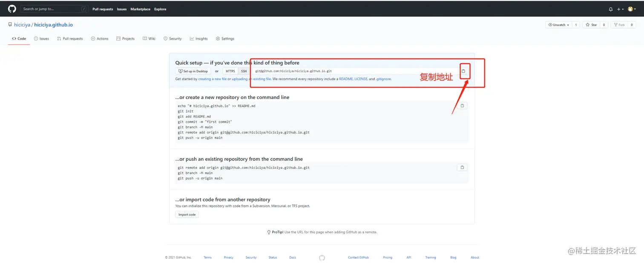Image resolution: width=644 pixels, height=263 pixels.
Task: Go to Marketplace in top navigation
Action: pos(140,9)
